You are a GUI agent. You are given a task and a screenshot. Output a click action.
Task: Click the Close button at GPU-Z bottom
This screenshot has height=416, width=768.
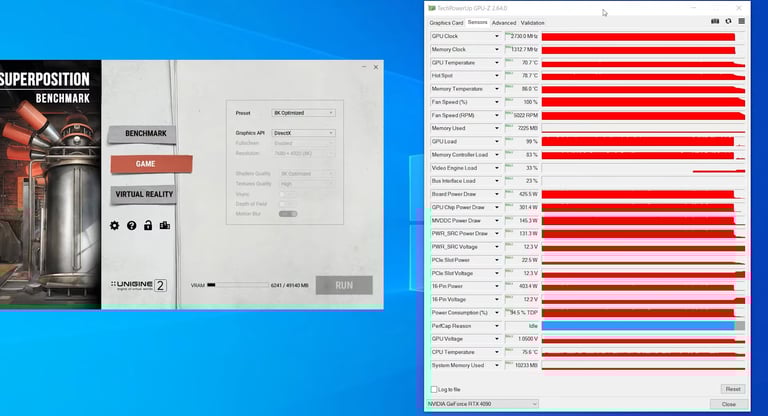pos(729,404)
